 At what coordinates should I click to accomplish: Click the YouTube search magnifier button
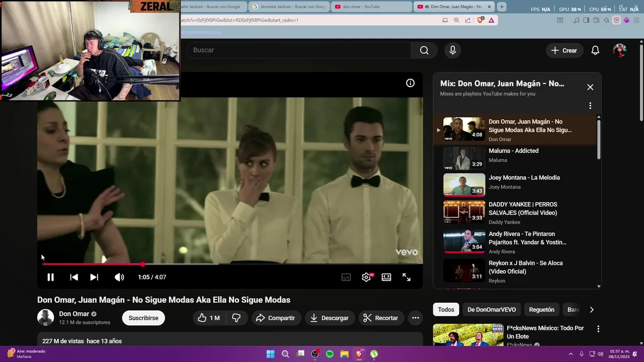pyautogui.click(x=424, y=50)
